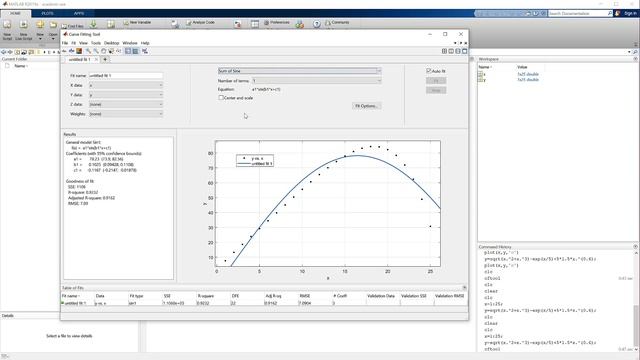Viewport: 640px width, 360px height.
Task: Switch to PLOTS tab in MATLAB
Action: 47,13
